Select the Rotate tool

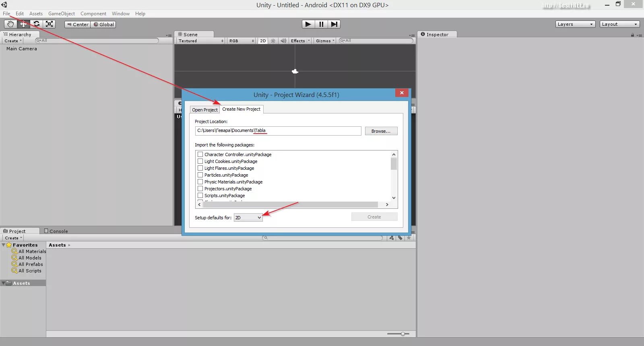point(36,24)
